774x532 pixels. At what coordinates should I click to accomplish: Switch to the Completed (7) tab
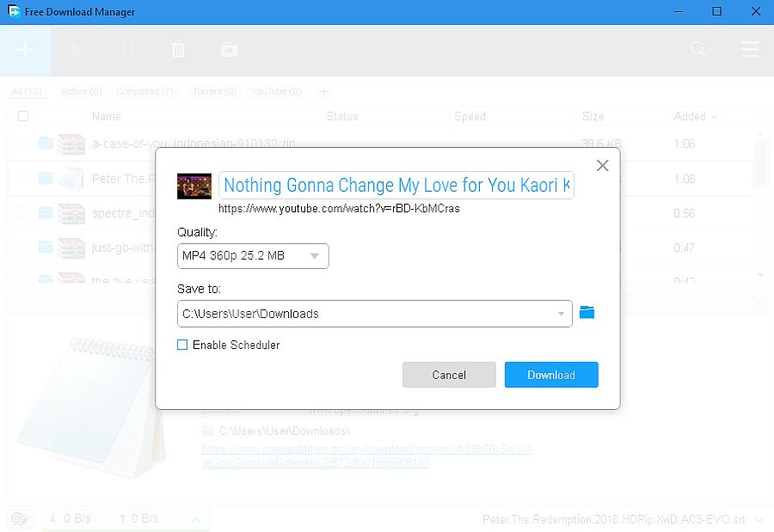coord(144,91)
